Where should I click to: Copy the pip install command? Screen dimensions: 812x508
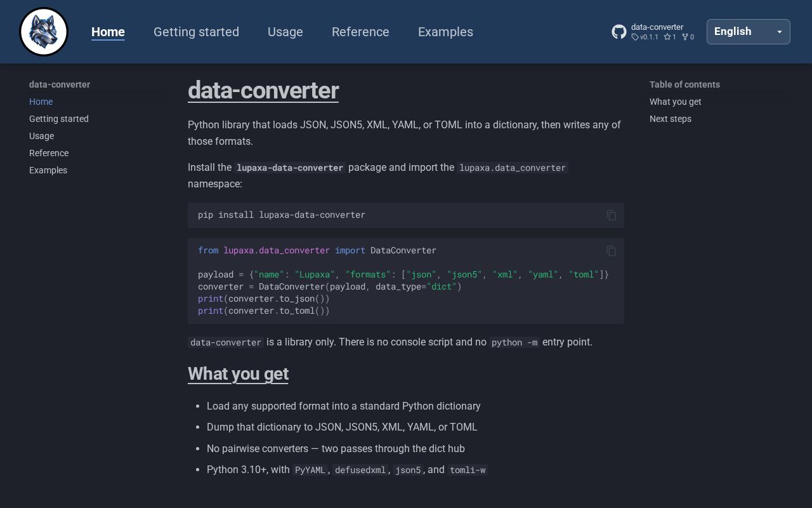click(x=611, y=215)
